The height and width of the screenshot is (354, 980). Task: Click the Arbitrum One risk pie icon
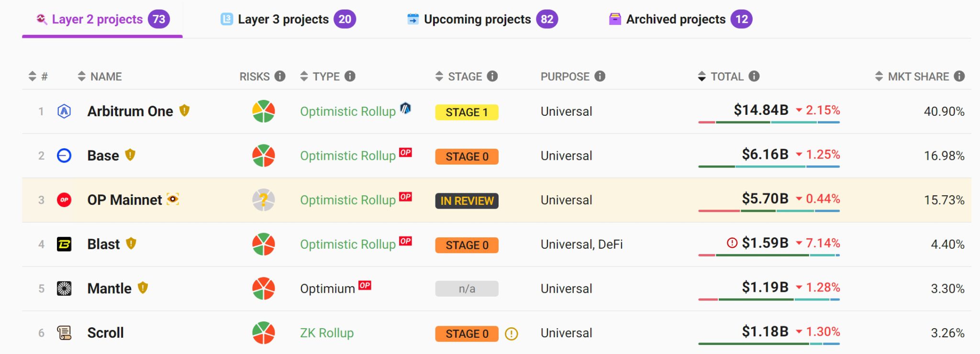click(263, 111)
